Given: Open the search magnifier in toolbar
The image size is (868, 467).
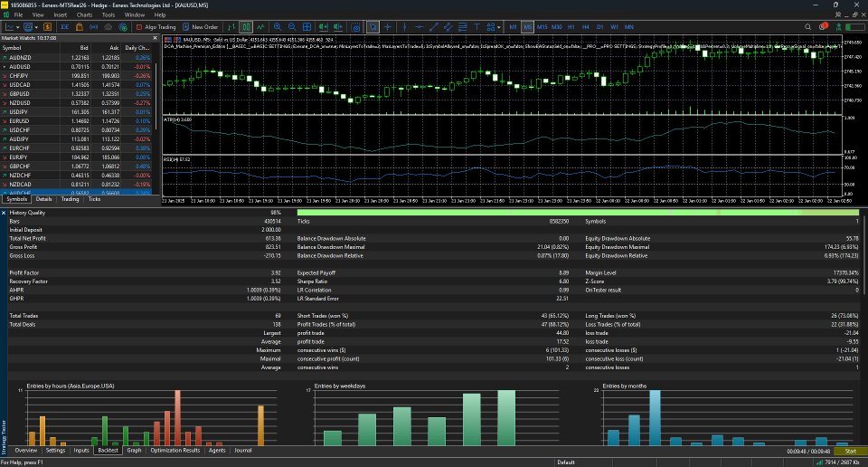Looking at the screenshot, I should 807,26.
